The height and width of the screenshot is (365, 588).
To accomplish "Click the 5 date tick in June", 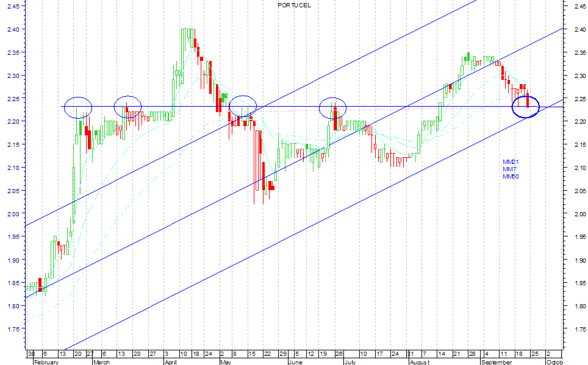I will [x=297, y=354].
